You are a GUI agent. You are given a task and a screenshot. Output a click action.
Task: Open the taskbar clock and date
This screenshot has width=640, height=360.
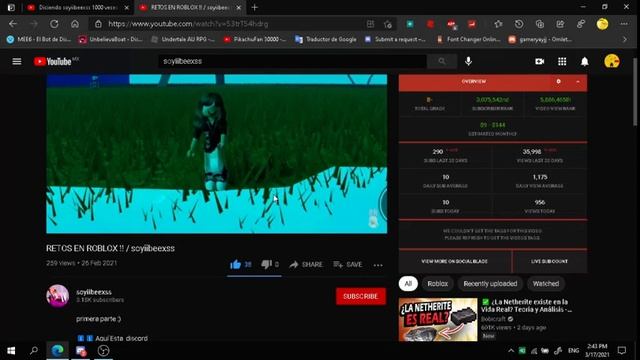[x=597, y=351]
